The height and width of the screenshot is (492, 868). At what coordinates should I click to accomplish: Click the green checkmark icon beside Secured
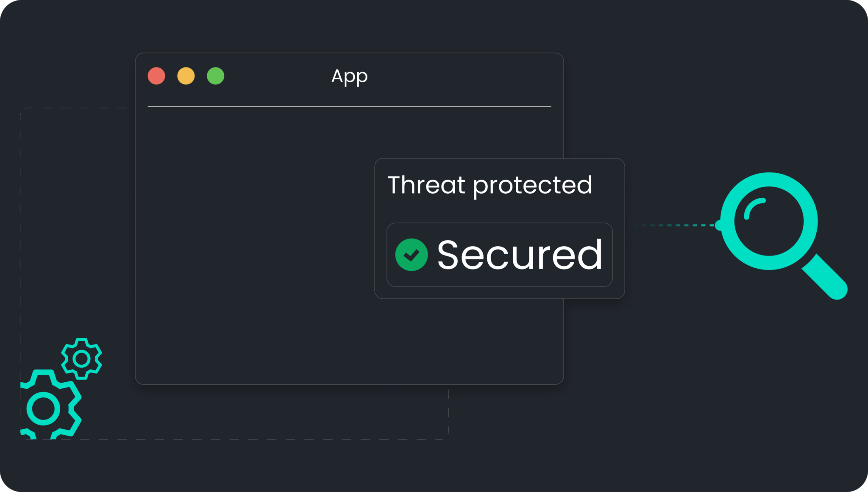(x=411, y=255)
